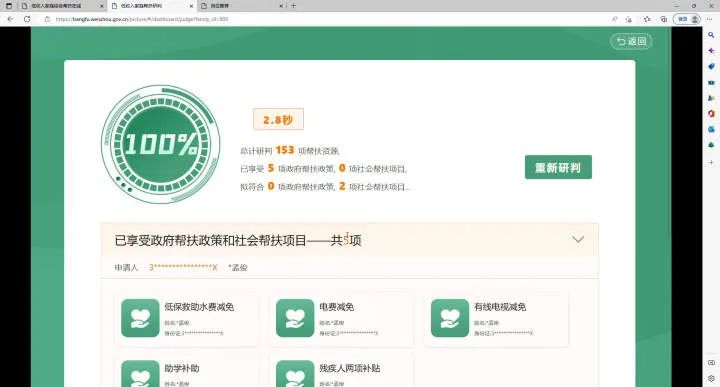This screenshot has width=720, height=387.
Task: Open Edge sidebar Microsoft 365 icon
Action: pos(711,114)
